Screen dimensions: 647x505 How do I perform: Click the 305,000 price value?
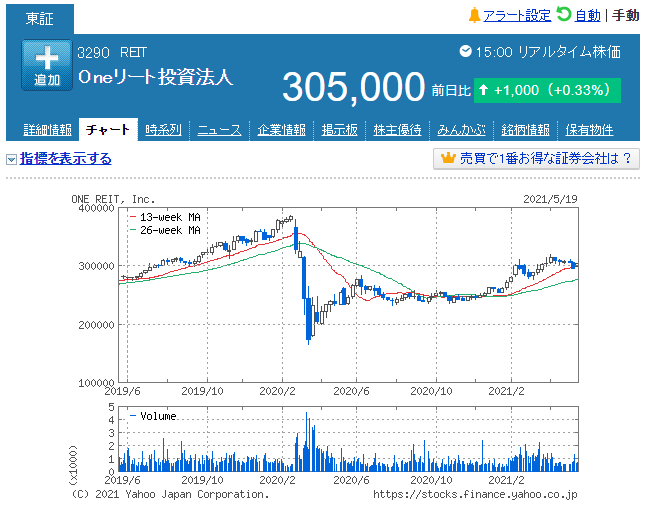pos(354,87)
